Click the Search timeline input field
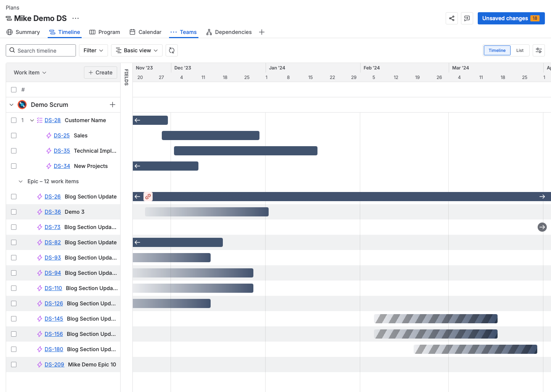Image resolution: width=551 pixels, height=392 pixels. coord(41,50)
